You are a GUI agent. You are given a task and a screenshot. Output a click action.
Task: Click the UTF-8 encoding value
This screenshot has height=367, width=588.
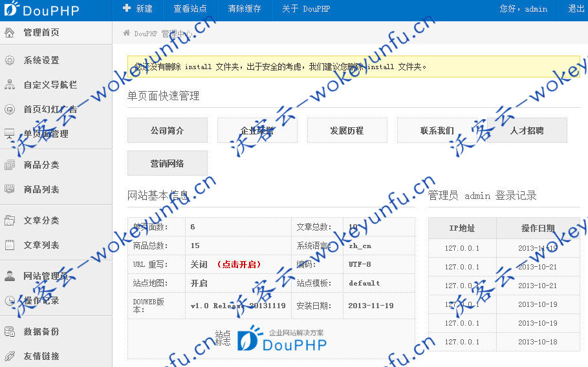(x=360, y=264)
